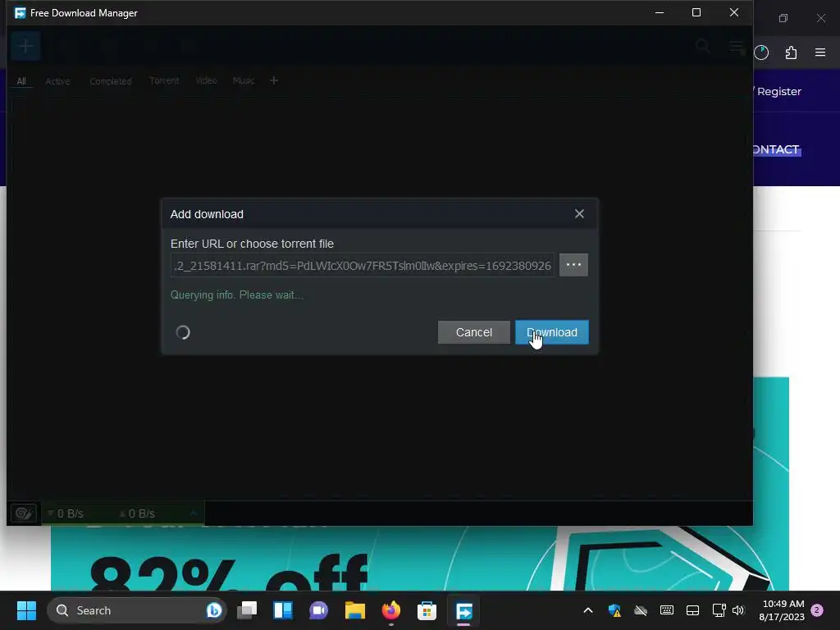
Task: Click the touchpad tray icon
Action: (x=692, y=610)
